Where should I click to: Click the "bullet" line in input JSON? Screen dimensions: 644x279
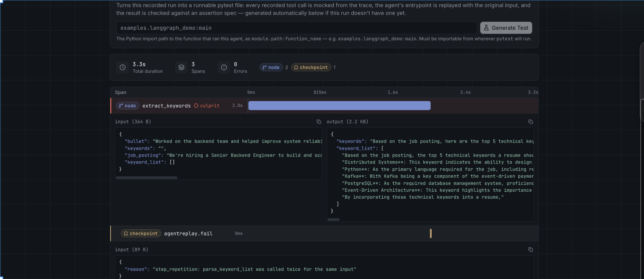coord(223,141)
